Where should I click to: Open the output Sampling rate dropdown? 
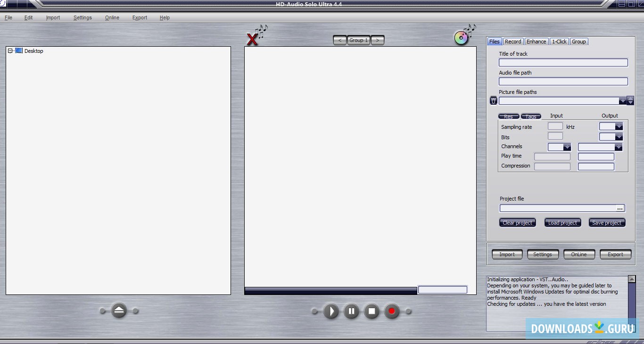click(619, 126)
